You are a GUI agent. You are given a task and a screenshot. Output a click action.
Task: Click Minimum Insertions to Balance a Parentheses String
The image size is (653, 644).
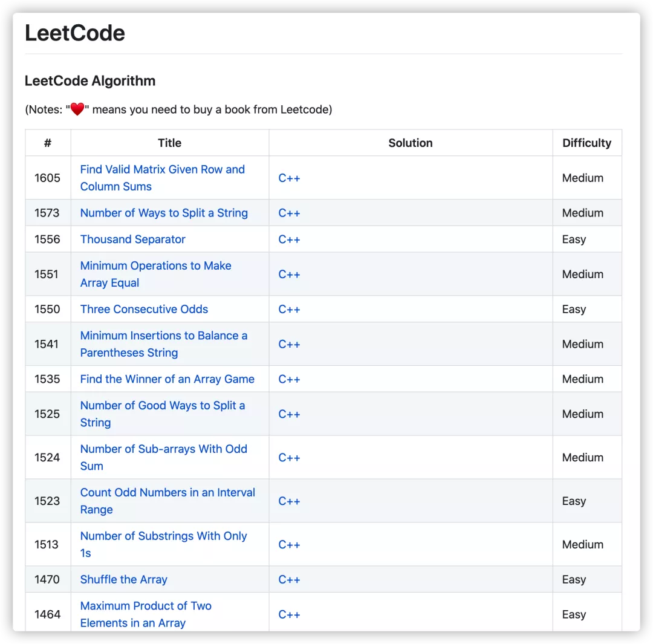[x=163, y=336]
